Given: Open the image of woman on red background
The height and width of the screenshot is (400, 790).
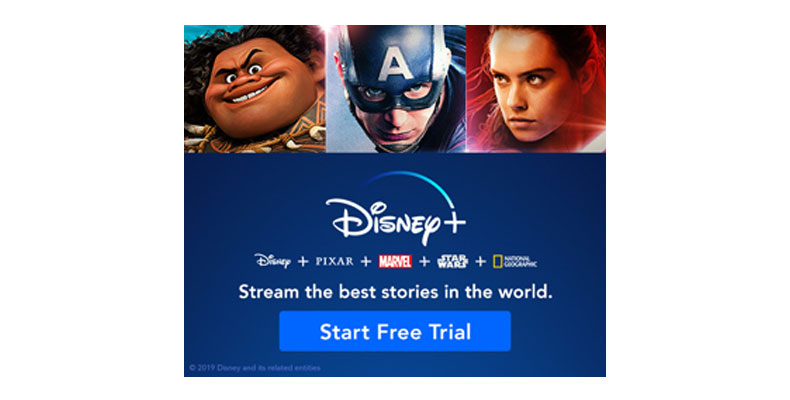Looking at the screenshot, I should (536, 89).
